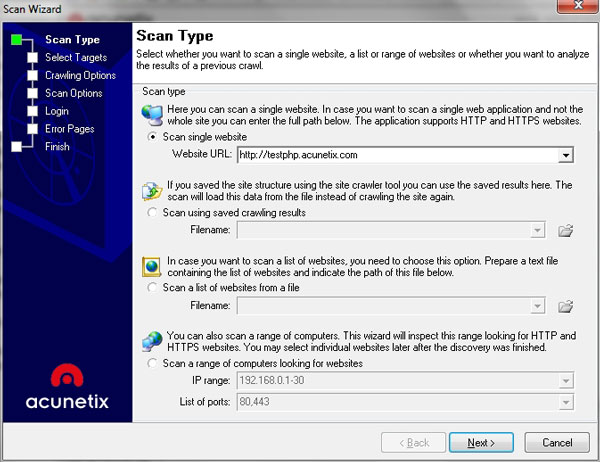
Task: Select Scan a range of computers option
Action: [152, 363]
